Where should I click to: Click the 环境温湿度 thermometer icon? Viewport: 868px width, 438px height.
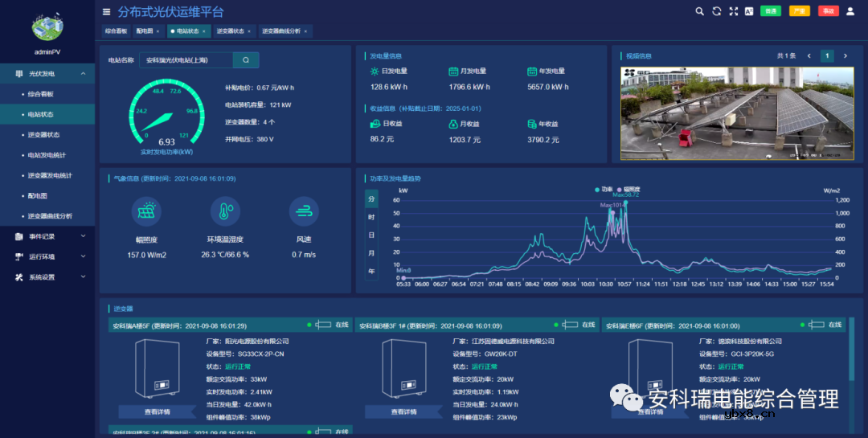(224, 211)
